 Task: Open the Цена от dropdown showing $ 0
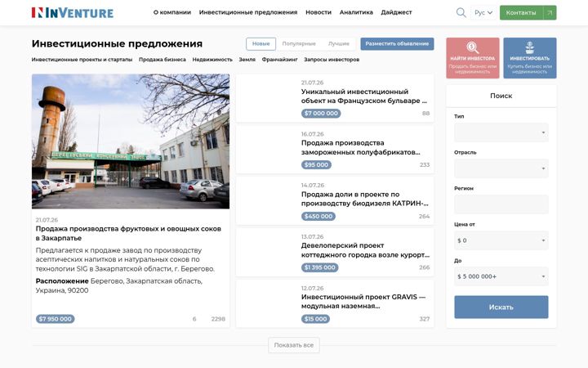(501, 240)
